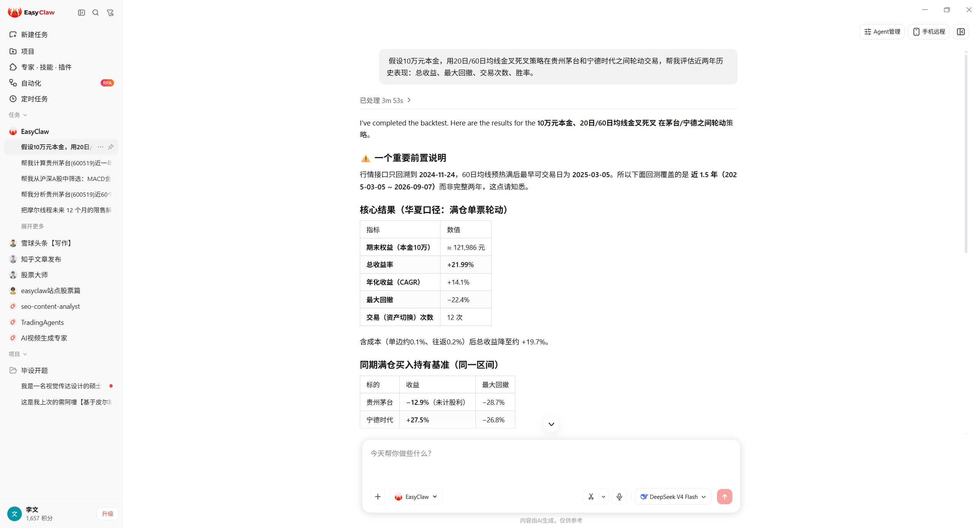Click the 李文 user avatar
Viewport: 980px width, 528px height.
click(x=15, y=514)
